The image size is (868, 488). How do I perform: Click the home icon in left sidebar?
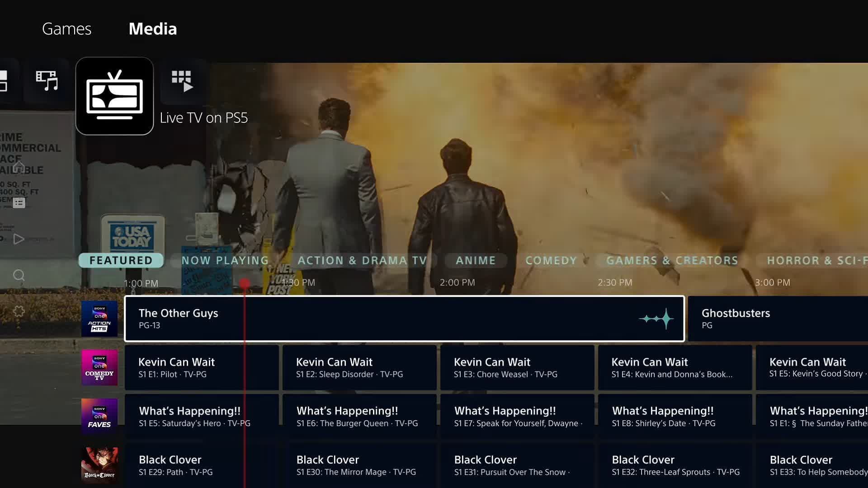19,168
